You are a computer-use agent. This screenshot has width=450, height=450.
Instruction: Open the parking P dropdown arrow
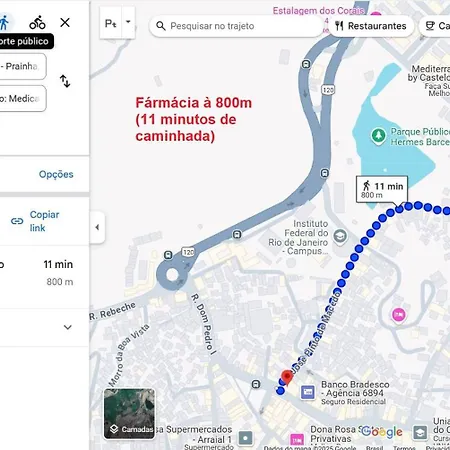[128, 22]
